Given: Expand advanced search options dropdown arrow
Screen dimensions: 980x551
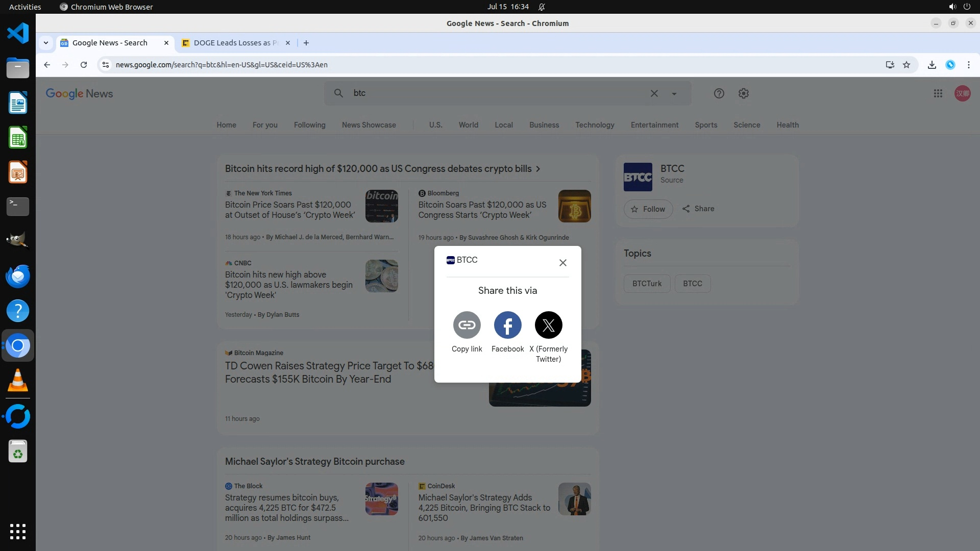Looking at the screenshot, I should (674, 94).
